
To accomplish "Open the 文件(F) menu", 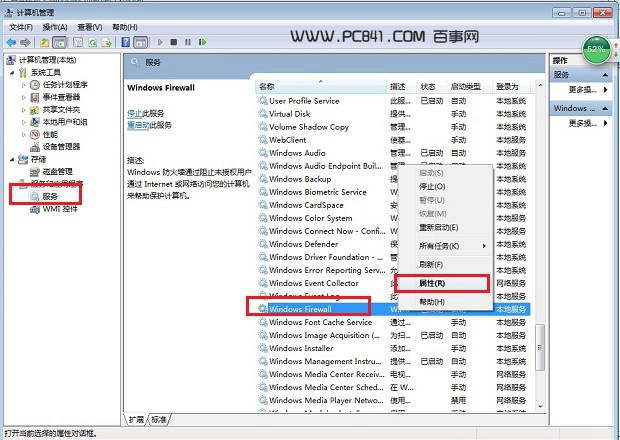I will pos(21,27).
